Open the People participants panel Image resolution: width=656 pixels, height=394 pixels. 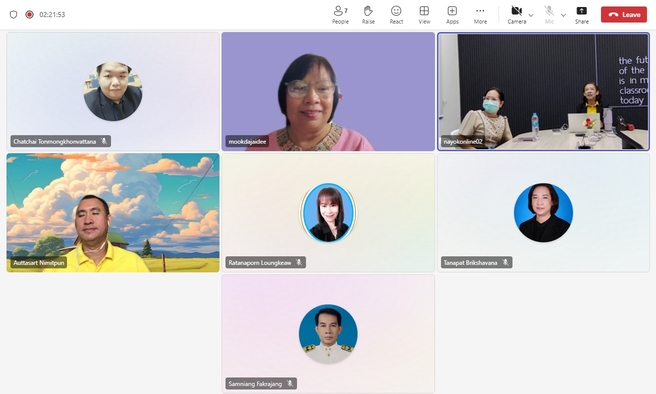[340, 15]
